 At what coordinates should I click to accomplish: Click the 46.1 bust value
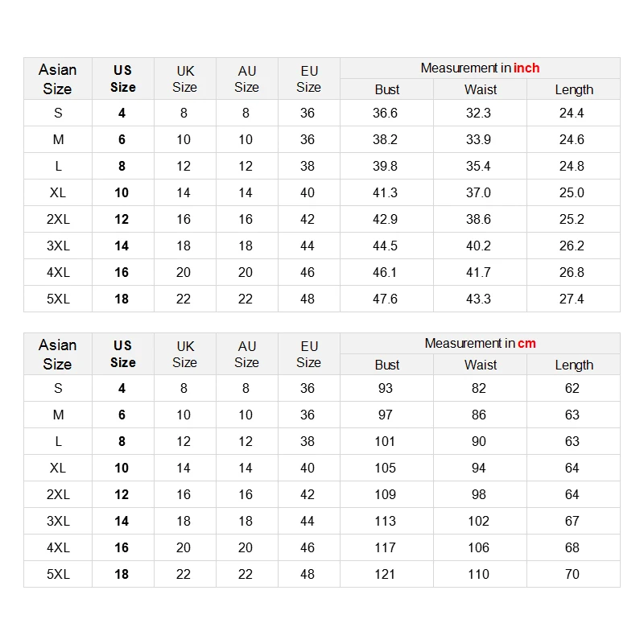(386, 272)
